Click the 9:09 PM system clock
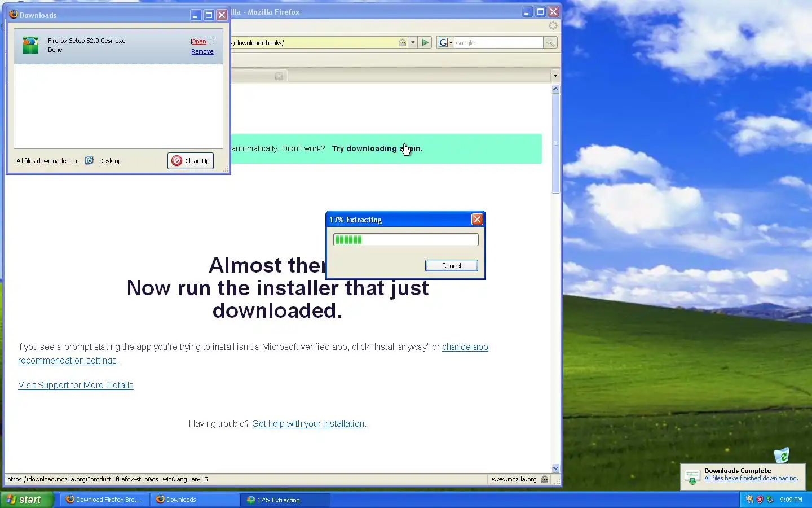The image size is (812, 508). (791, 500)
